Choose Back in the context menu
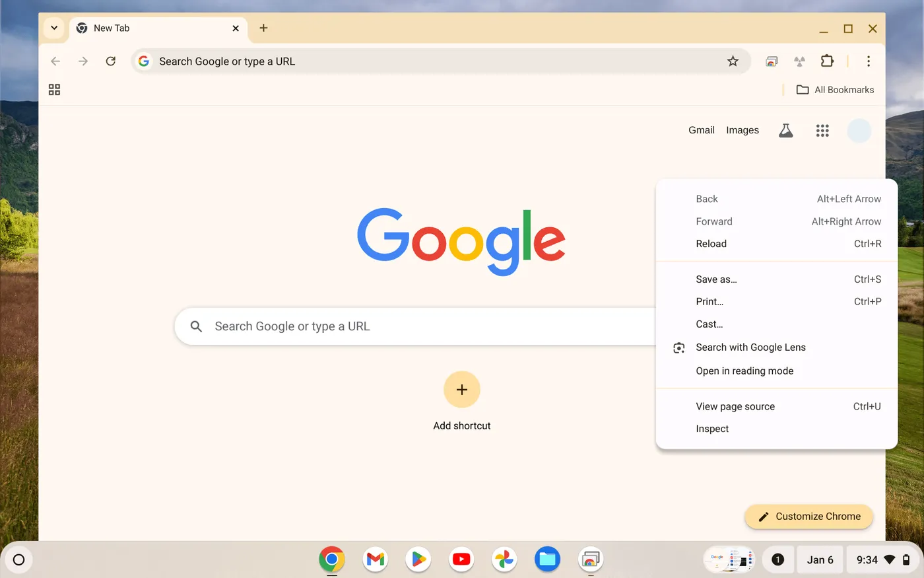924x578 pixels. coord(777,199)
